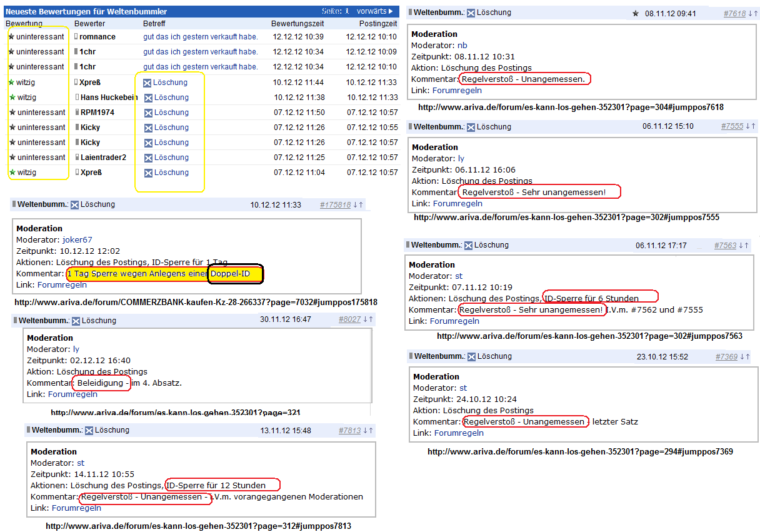Open Forumregeln link in the nb moderation box
Screen dimensions: 760x532
point(457,91)
